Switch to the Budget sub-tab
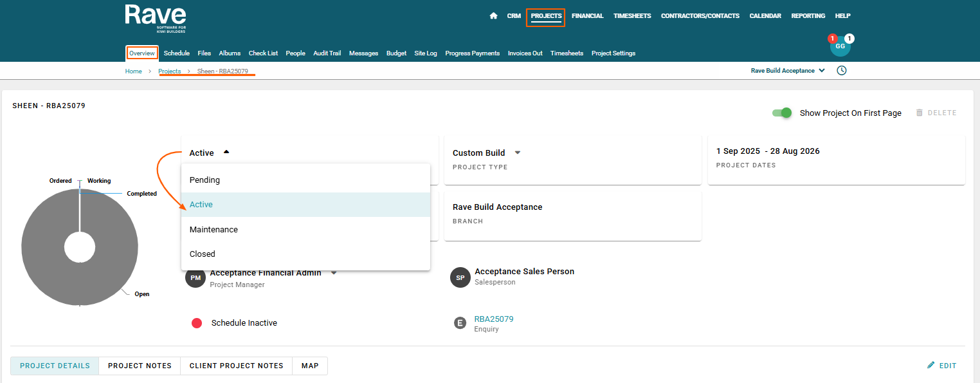 396,53
